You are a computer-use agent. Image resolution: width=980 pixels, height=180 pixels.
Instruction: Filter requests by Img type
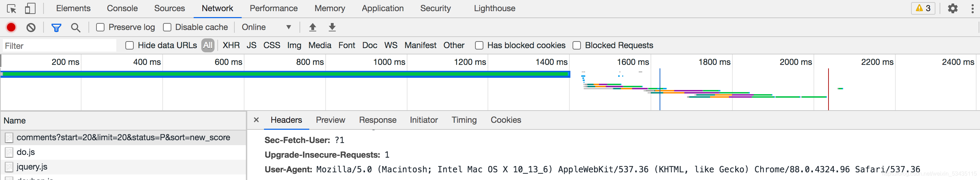tap(294, 45)
